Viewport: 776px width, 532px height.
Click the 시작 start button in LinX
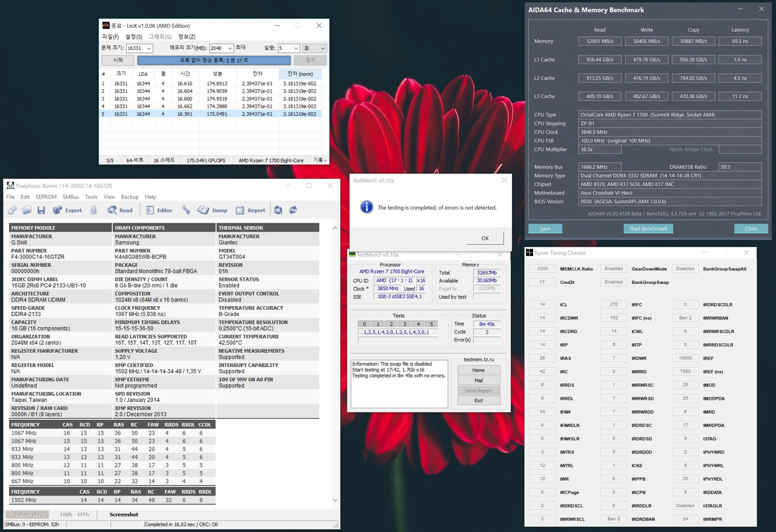[x=118, y=60]
